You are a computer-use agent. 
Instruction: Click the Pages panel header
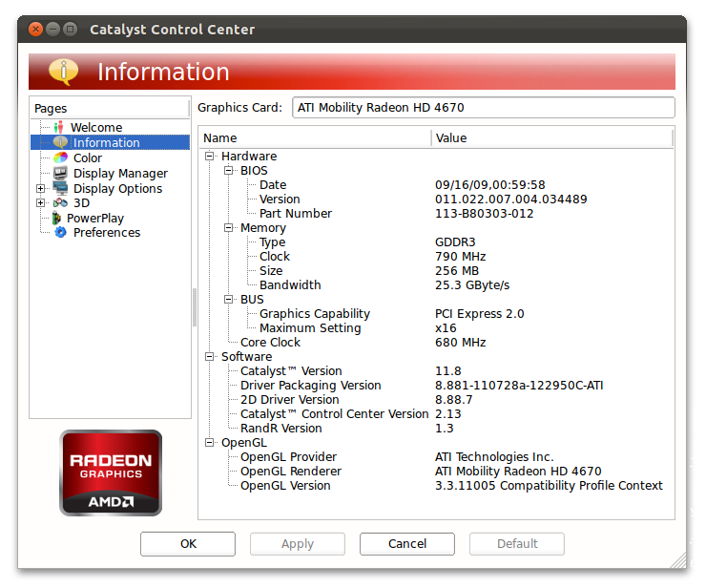[111, 109]
